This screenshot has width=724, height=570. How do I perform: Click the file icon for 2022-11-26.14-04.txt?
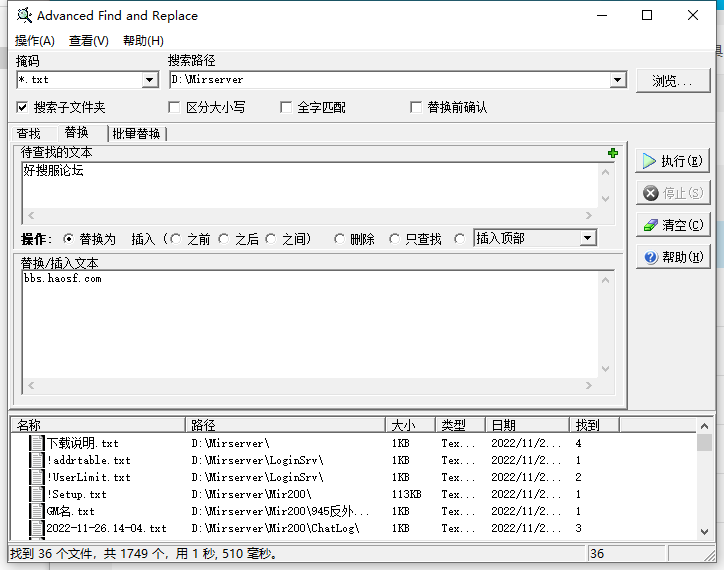click(37, 528)
